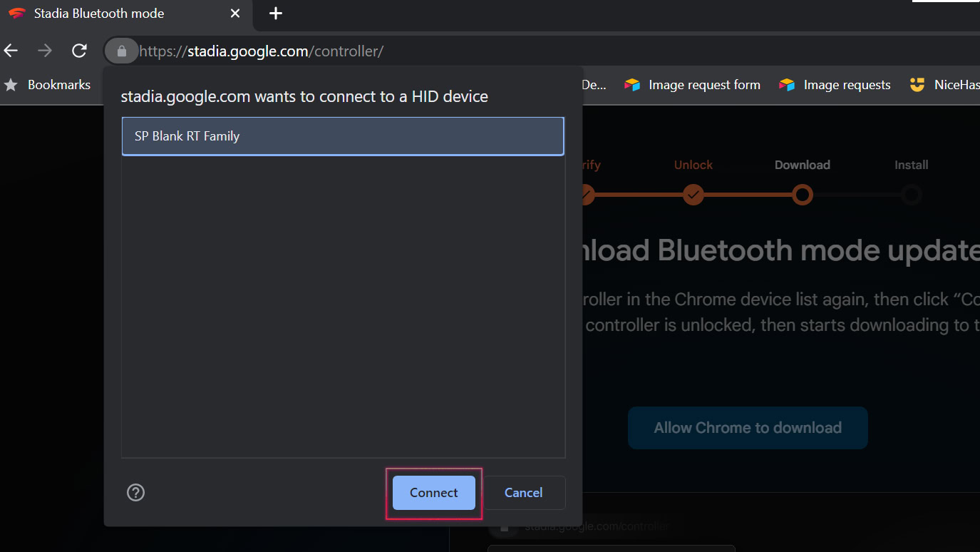The width and height of the screenshot is (980, 552).
Task: Click Allow Chrome to download button
Action: coord(748,428)
